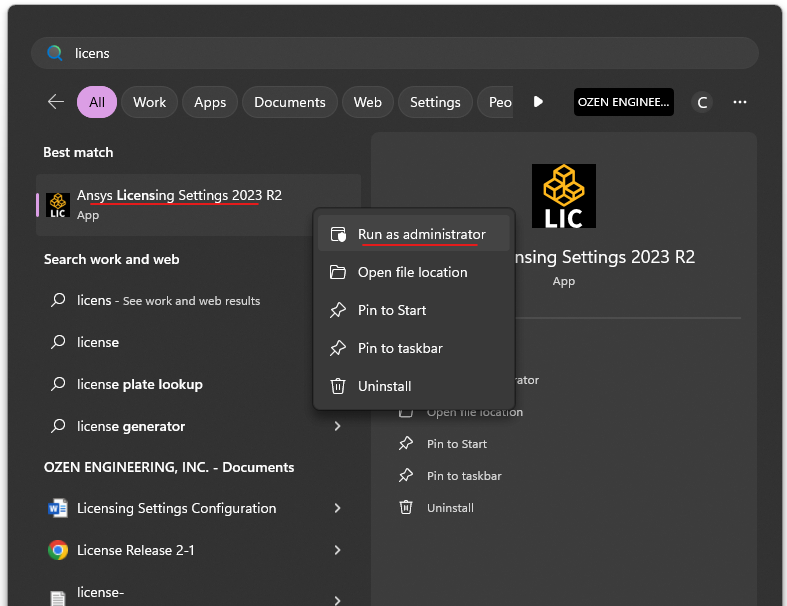Select Pin to Start in context menu
787x606 pixels.
point(392,310)
